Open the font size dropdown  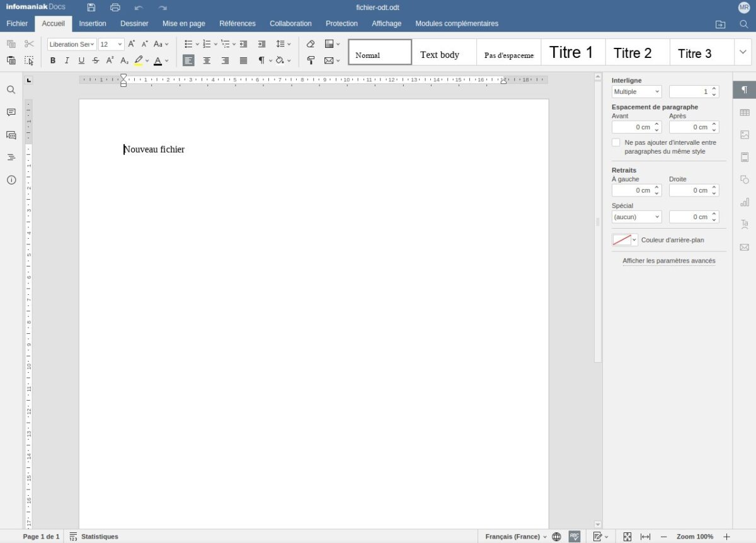pos(120,44)
